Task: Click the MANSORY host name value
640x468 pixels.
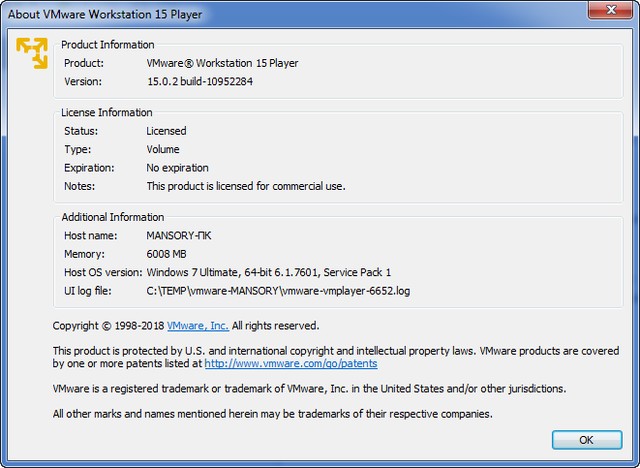Action: tap(179, 236)
